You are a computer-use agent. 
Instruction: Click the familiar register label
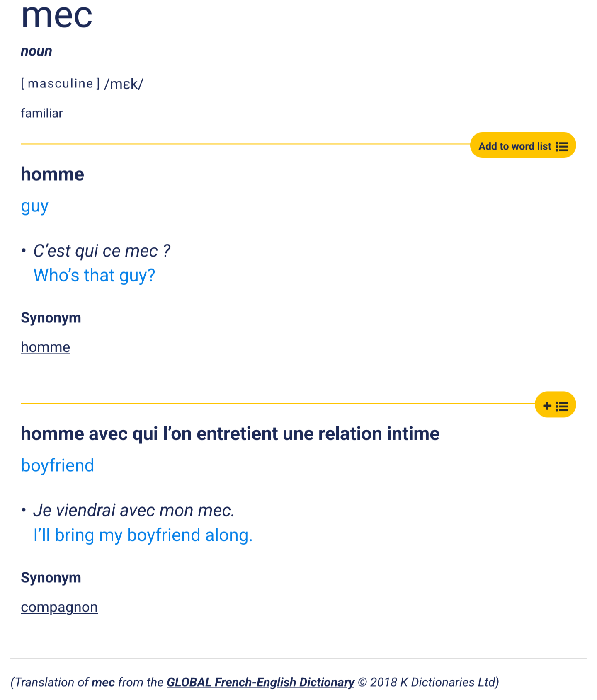pyautogui.click(x=41, y=113)
